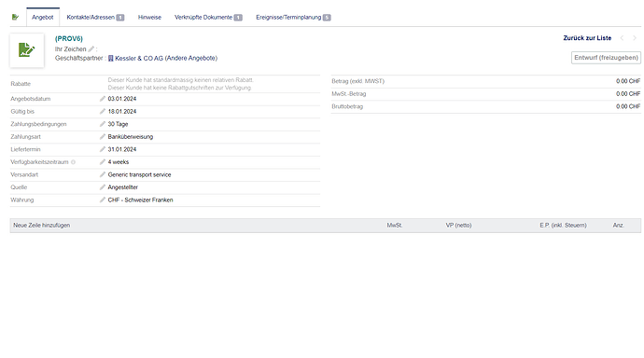Click Generic transport service value
Screen dimensions: 644x358
point(139,174)
